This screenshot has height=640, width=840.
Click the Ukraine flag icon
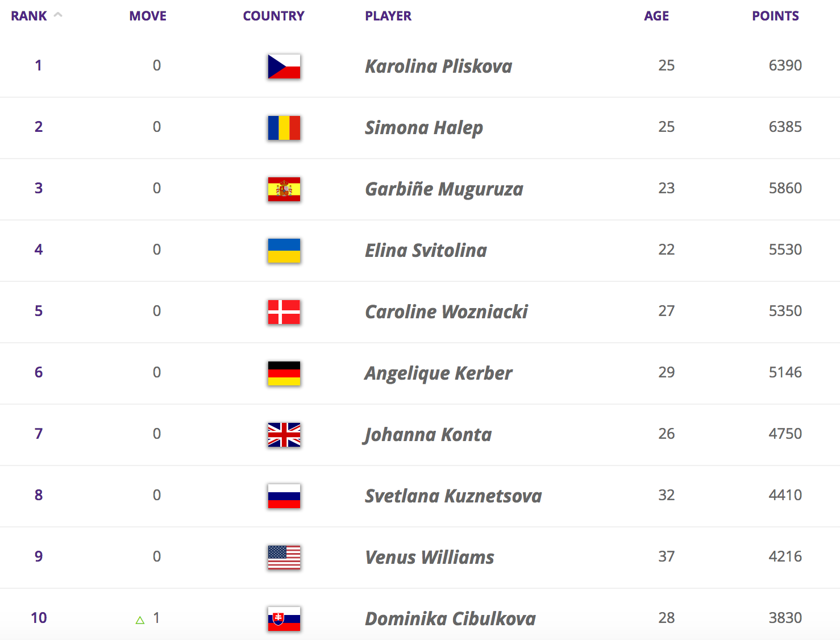(284, 251)
